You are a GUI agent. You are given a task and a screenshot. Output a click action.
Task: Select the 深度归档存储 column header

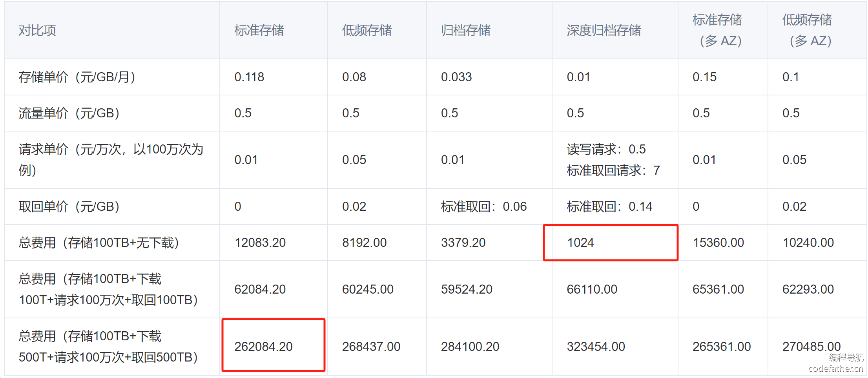[x=604, y=30]
